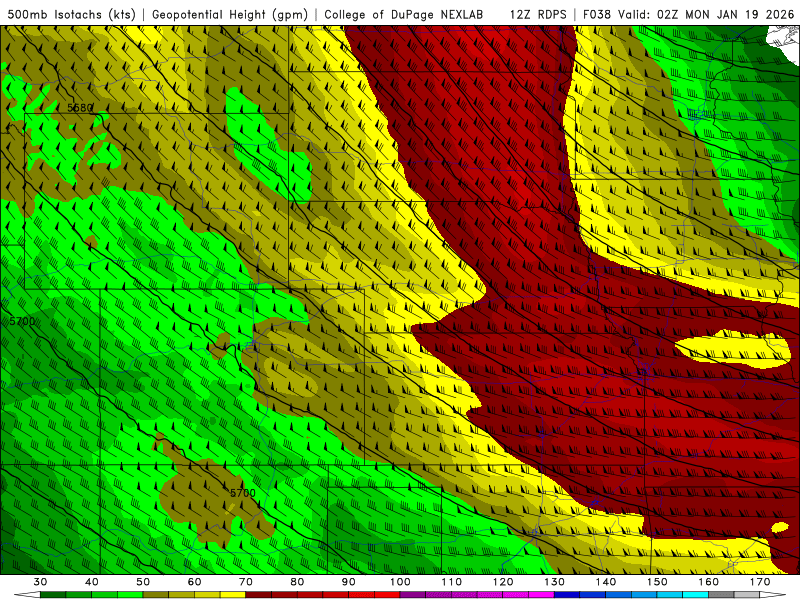Pick the blue 140–145 kt legend swatch
The width and height of the screenshot is (800, 600).
618,595
